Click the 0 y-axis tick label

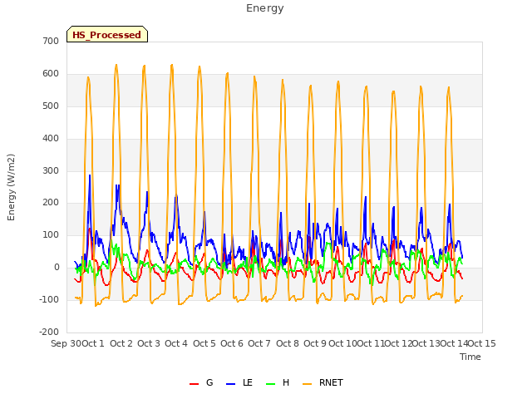tap(57, 268)
